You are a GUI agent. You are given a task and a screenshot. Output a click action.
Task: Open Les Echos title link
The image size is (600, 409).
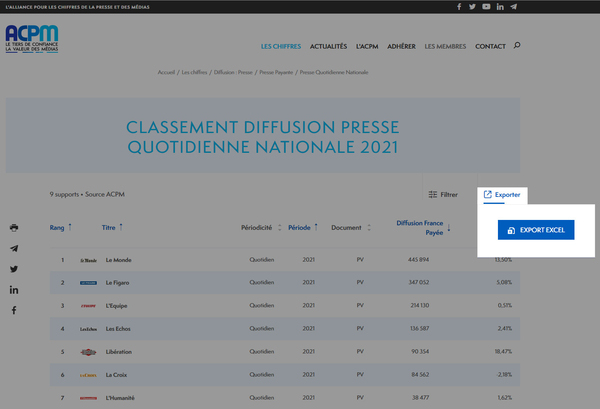[x=118, y=329]
